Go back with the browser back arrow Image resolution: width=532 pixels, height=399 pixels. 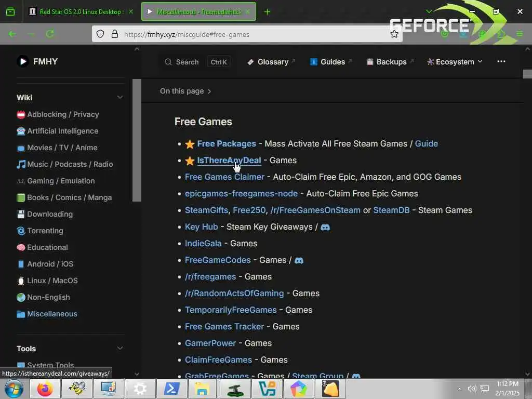coord(12,34)
